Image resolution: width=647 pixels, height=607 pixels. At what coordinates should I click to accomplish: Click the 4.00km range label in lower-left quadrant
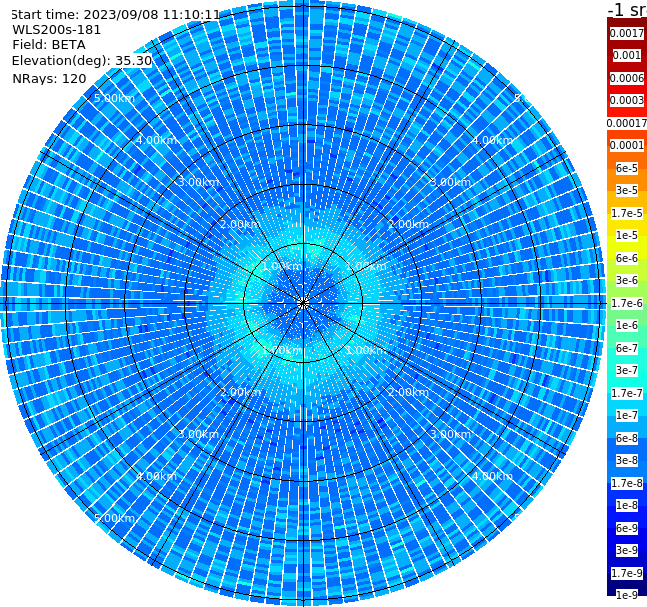(156, 476)
